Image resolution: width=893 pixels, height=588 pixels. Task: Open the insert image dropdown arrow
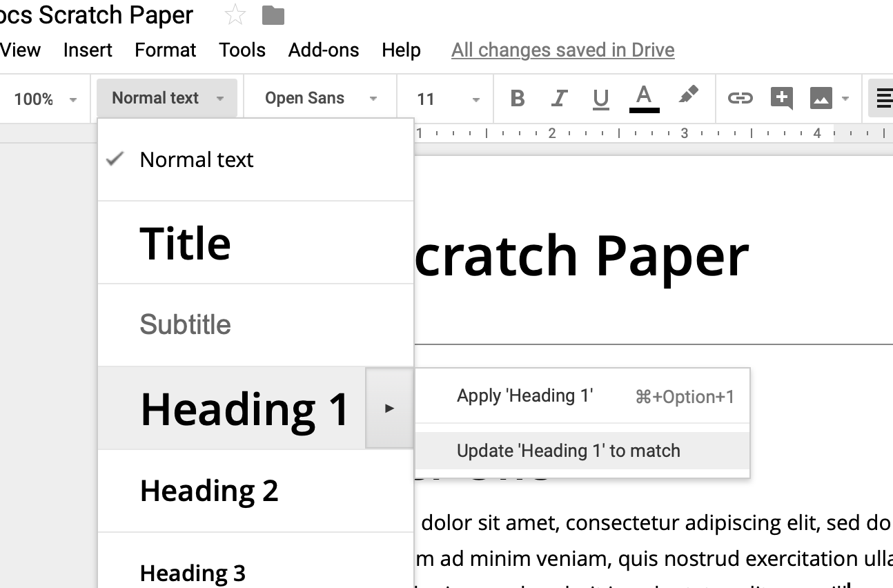(845, 99)
